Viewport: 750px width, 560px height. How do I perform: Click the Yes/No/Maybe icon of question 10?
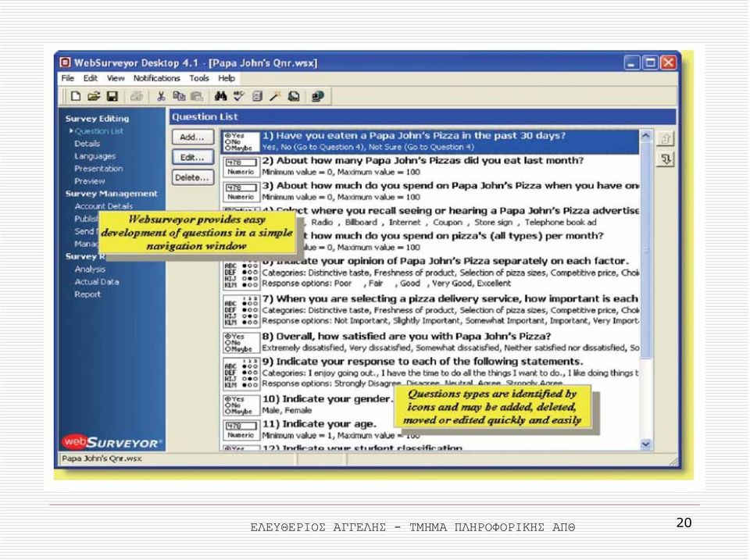[241, 405]
